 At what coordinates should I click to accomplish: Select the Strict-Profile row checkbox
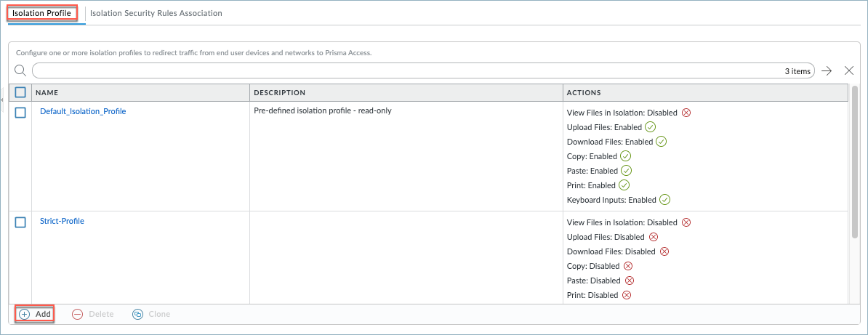pos(20,222)
